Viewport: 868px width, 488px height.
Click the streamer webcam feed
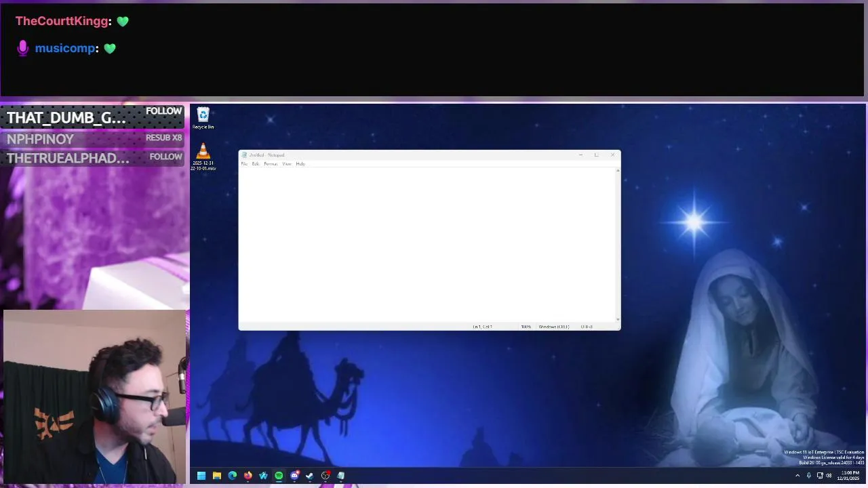94,397
